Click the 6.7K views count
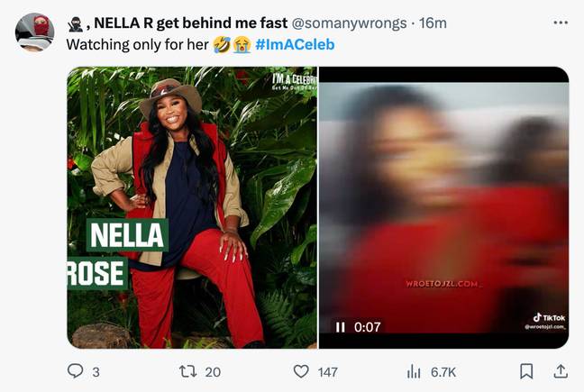The height and width of the screenshot is (392, 584). [443, 372]
